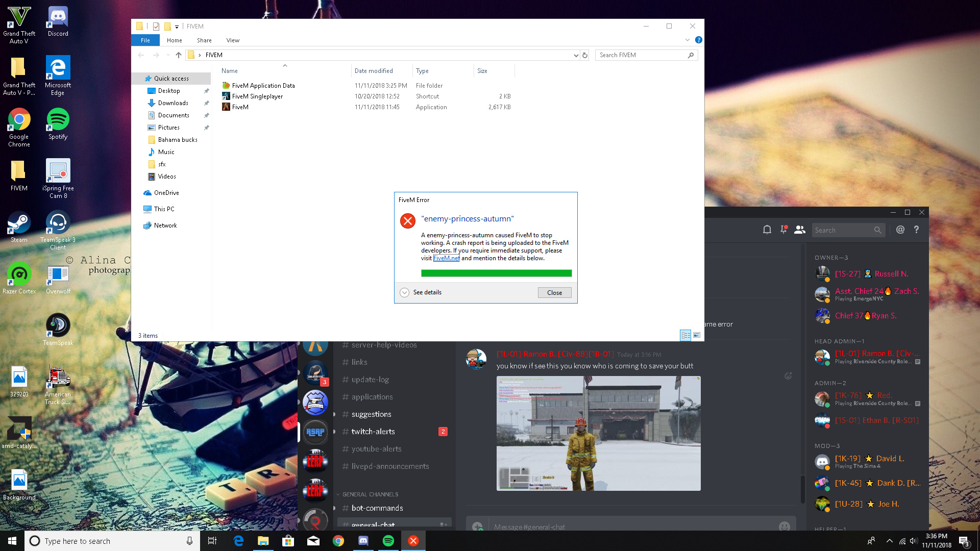Switch Explorer to large icons view

[x=697, y=335]
